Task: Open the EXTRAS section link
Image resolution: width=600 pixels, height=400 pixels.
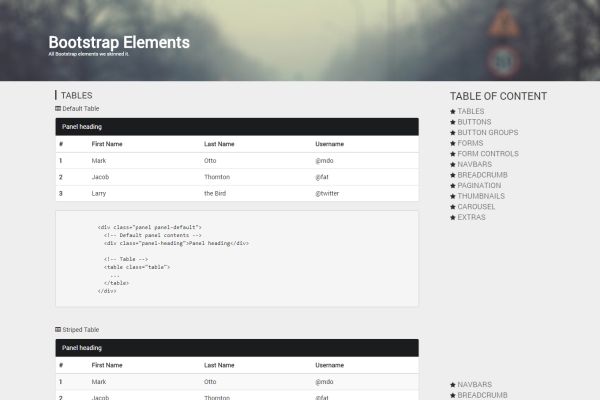Action: [x=471, y=217]
